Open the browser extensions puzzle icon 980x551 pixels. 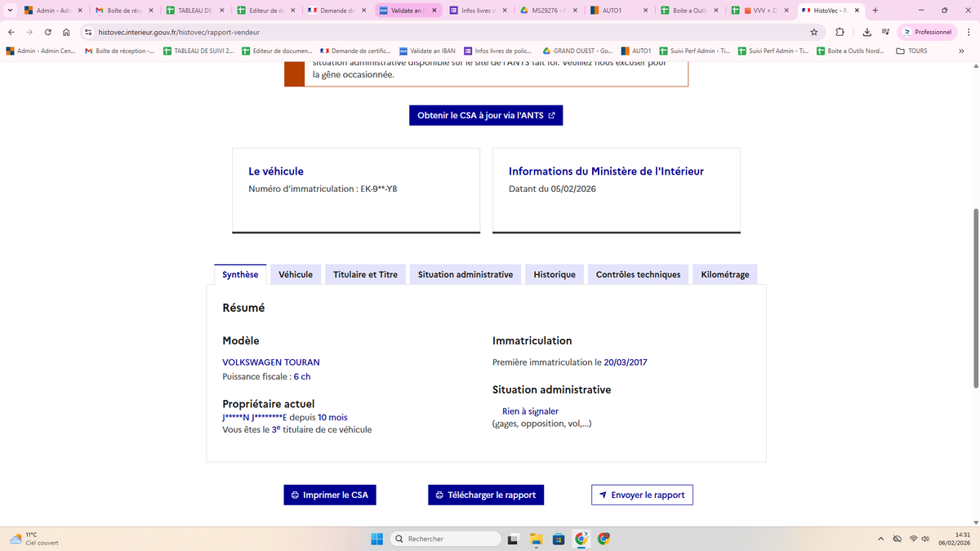click(x=840, y=32)
